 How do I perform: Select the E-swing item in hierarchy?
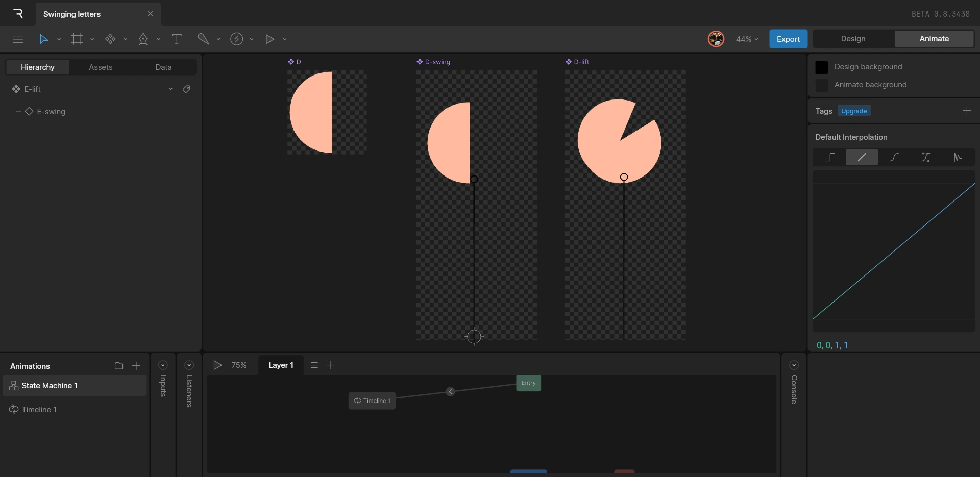pyautogui.click(x=51, y=112)
